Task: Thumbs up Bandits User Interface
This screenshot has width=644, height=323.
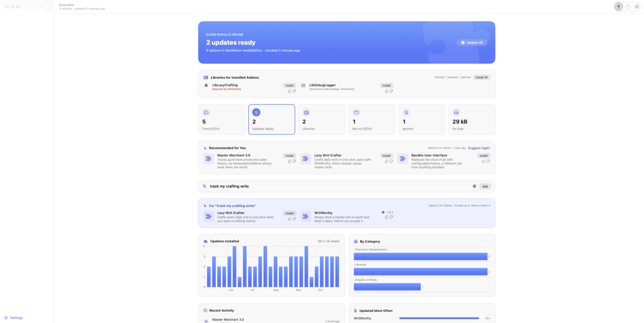Action: [x=483, y=161]
